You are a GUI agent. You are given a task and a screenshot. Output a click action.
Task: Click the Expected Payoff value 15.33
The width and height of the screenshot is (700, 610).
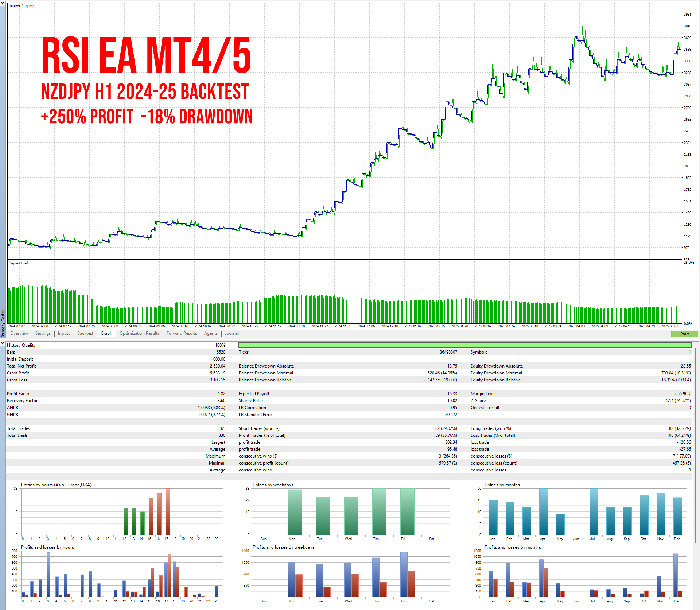[x=452, y=394]
